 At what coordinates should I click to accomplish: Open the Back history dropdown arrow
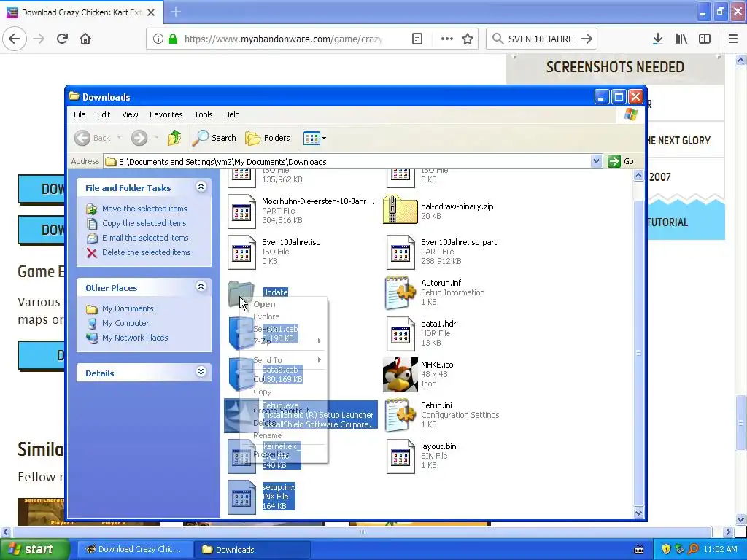[119, 138]
